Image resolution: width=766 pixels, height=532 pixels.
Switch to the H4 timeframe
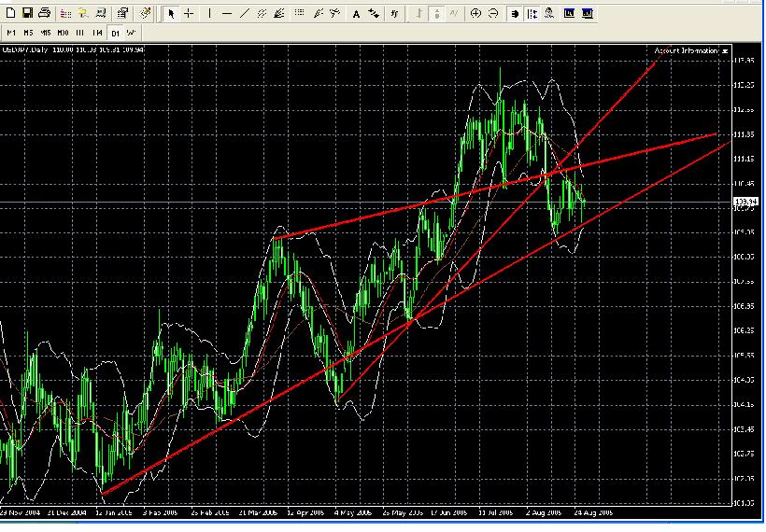(98, 33)
